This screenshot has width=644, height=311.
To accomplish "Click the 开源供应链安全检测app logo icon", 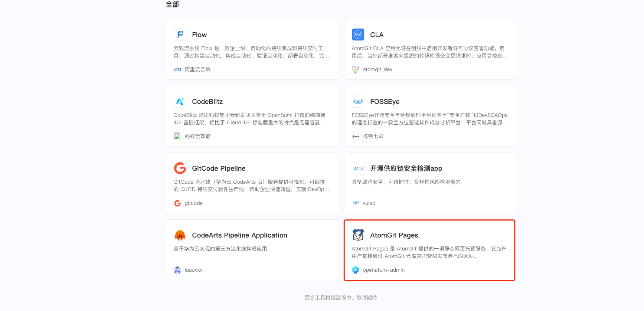I will 358,168.
